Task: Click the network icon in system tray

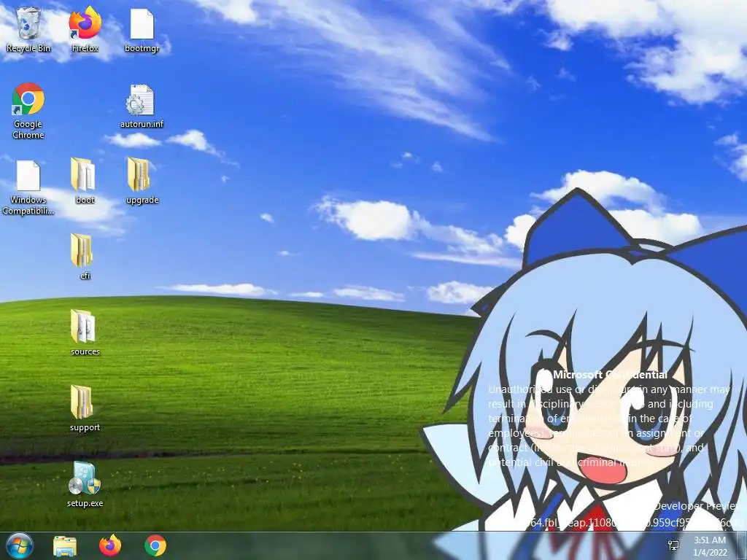Action: coord(673,545)
